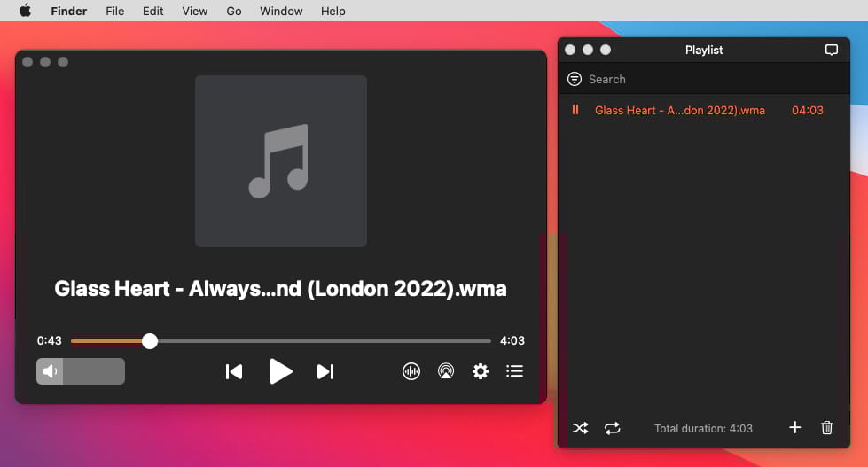Toggle the playlist list icon in player
Image resolution: width=868 pixels, height=467 pixels.
[515, 371]
